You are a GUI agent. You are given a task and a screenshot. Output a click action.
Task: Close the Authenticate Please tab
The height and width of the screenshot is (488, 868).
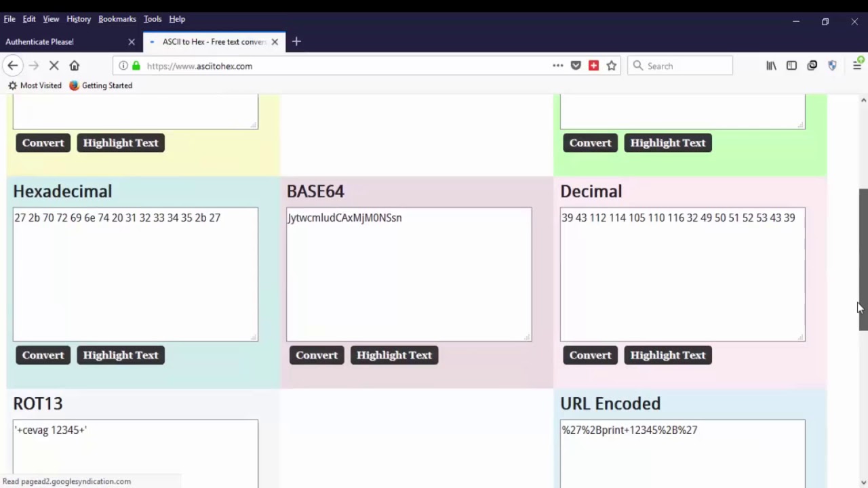click(132, 42)
